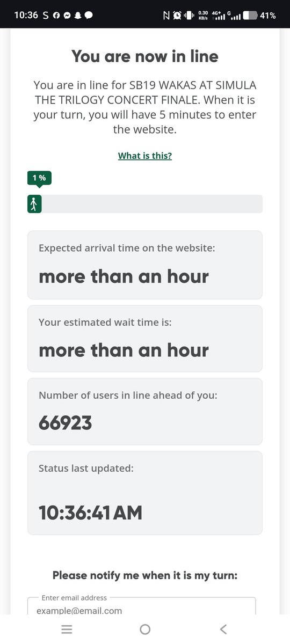
Task: Click the walking person queue icon
Action: pyautogui.click(x=34, y=204)
